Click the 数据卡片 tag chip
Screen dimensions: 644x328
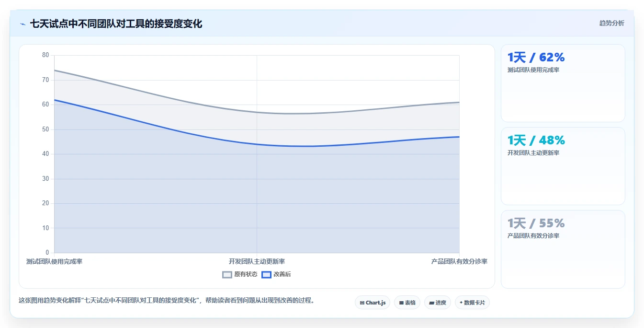472,303
